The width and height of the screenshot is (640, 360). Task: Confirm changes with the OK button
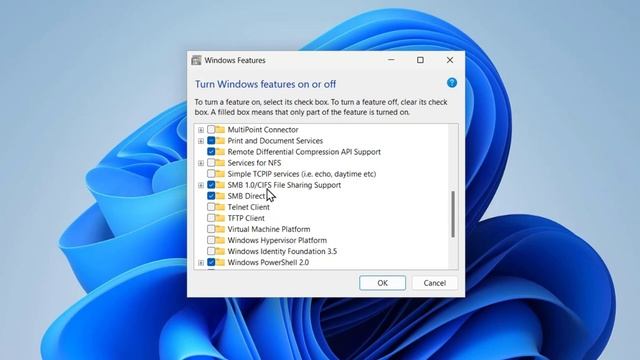point(382,283)
